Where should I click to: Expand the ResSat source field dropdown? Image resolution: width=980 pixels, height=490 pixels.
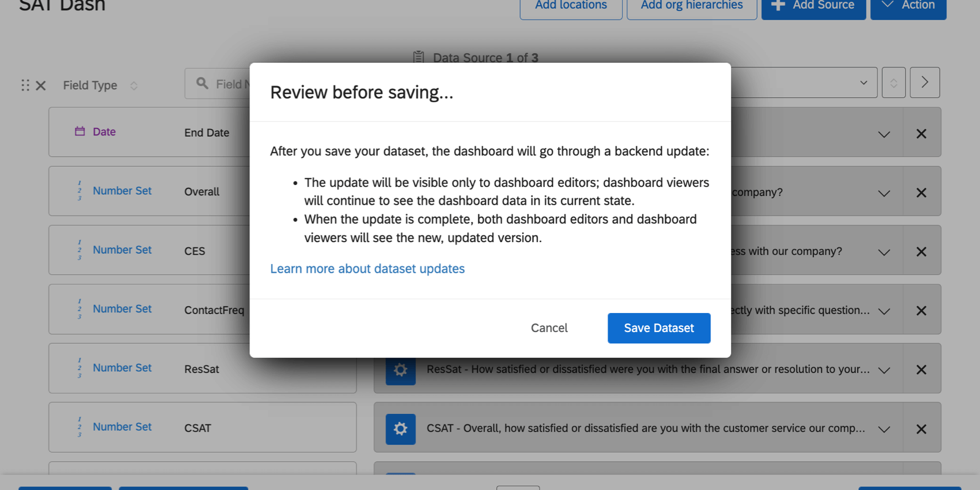[884, 370]
